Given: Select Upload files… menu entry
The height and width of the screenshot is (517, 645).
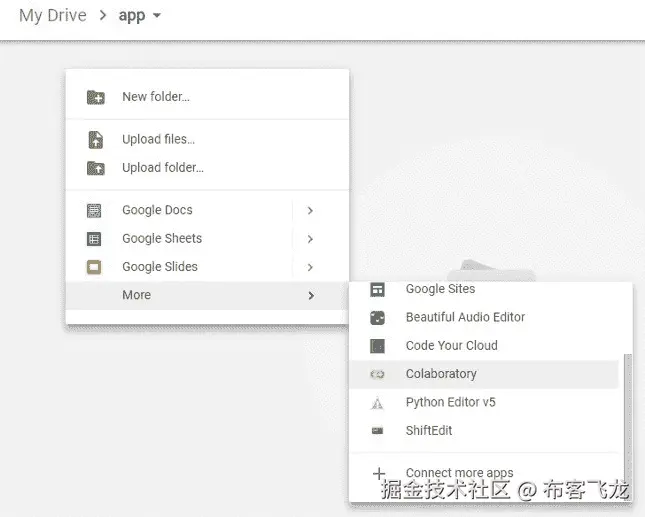Looking at the screenshot, I should 207,139.
